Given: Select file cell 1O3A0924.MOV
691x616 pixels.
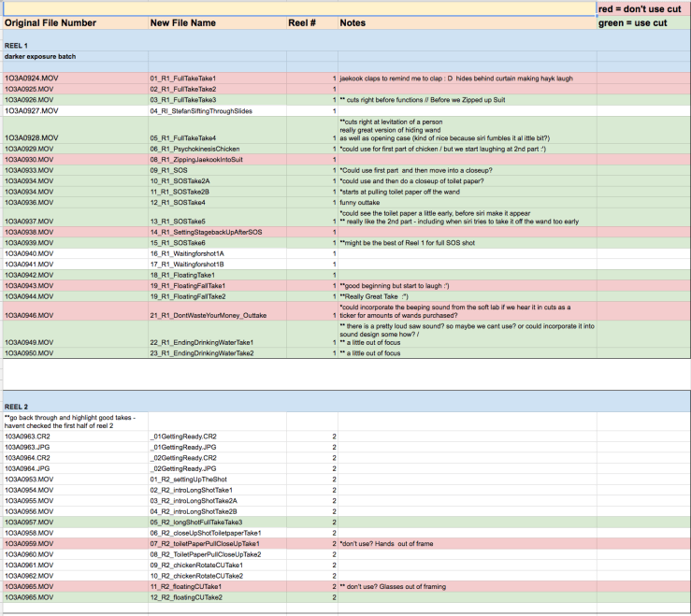Looking at the screenshot, I should [x=35, y=78].
